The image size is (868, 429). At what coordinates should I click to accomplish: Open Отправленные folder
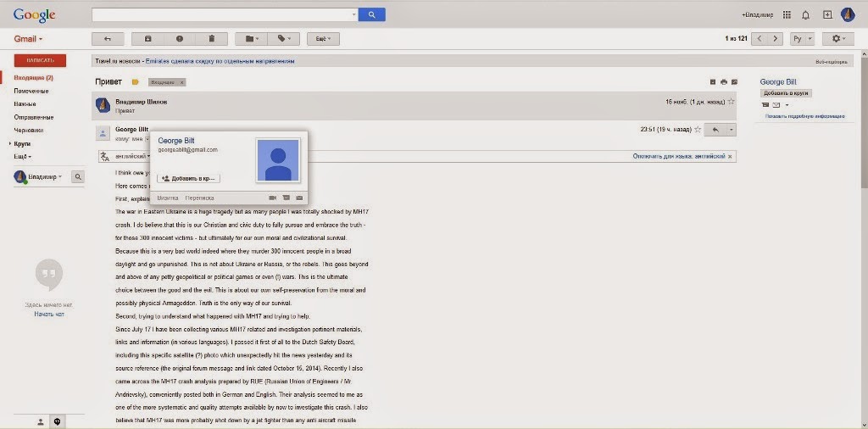point(33,117)
